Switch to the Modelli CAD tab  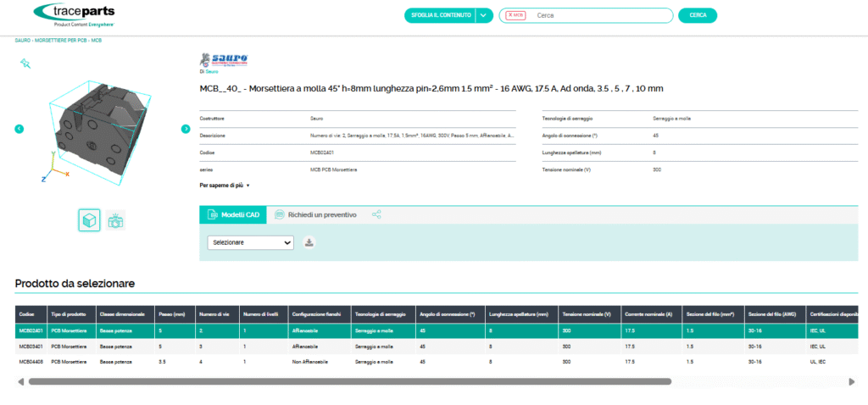[233, 215]
